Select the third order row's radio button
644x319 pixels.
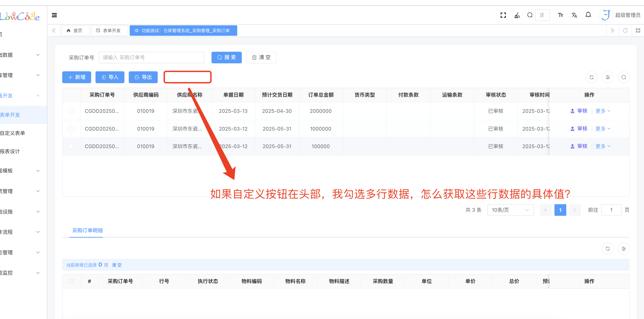pyautogui.click(x=71, y=146)
